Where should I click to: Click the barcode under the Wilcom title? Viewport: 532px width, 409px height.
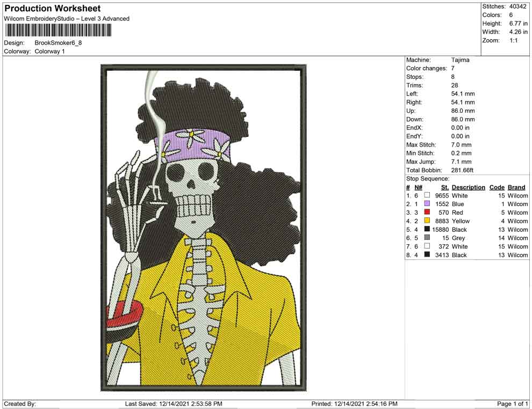(57, 31)
